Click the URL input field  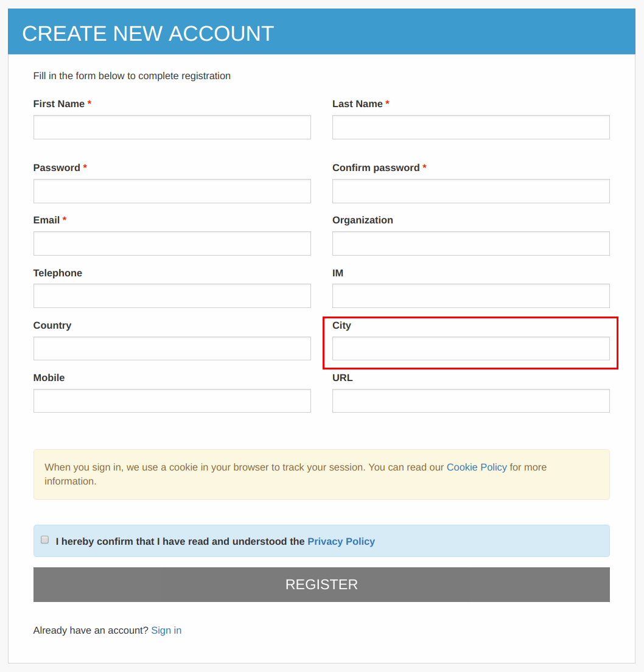[x=471, y=401]
